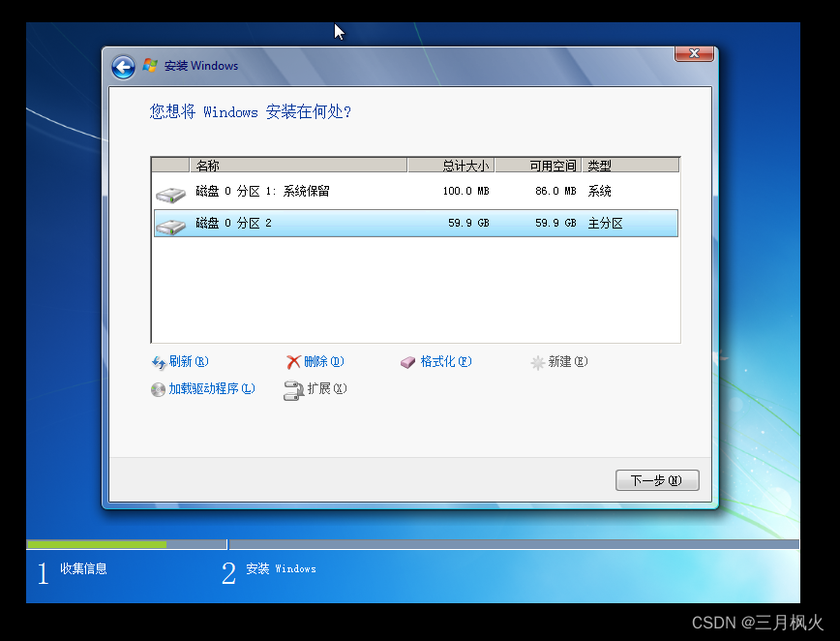The image size is (840, 641).
Task: Click the 100.0 MB total size cell
Action: [x=465, y=192]
